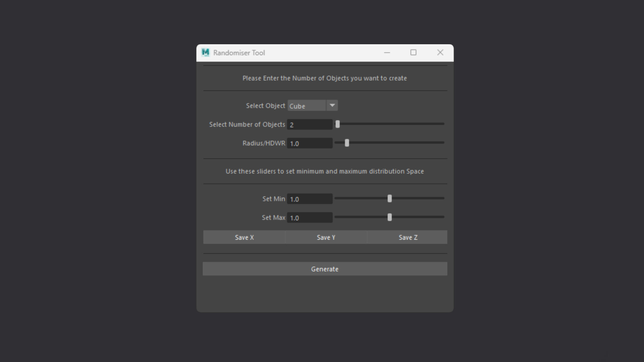
Task: Open the Select Object dropdown arrow
Action: (332, 106)
